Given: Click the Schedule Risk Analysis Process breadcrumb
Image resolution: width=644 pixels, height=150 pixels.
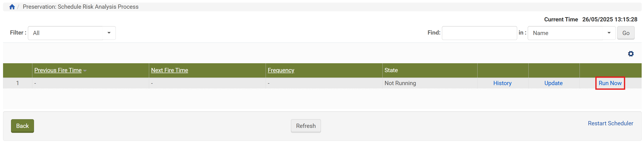Looking at the screenshot, I should [x=80, y=7].
